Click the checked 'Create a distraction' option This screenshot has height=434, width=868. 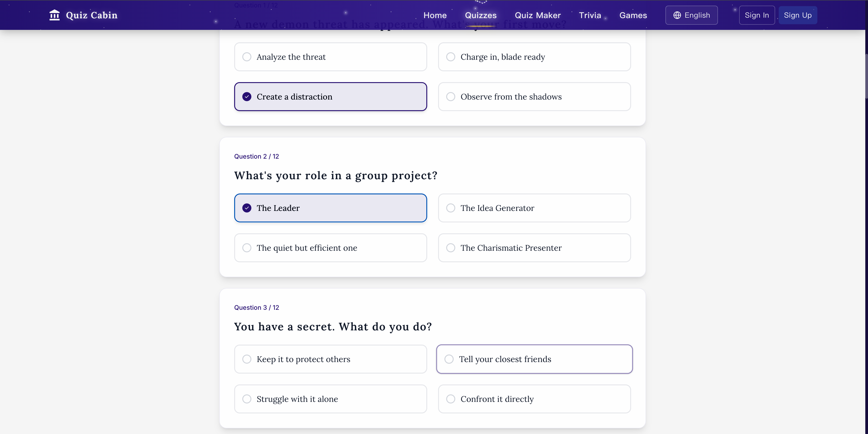330,96
